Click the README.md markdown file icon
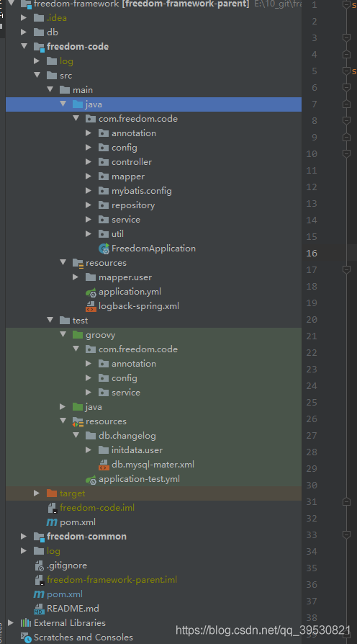 39,609
